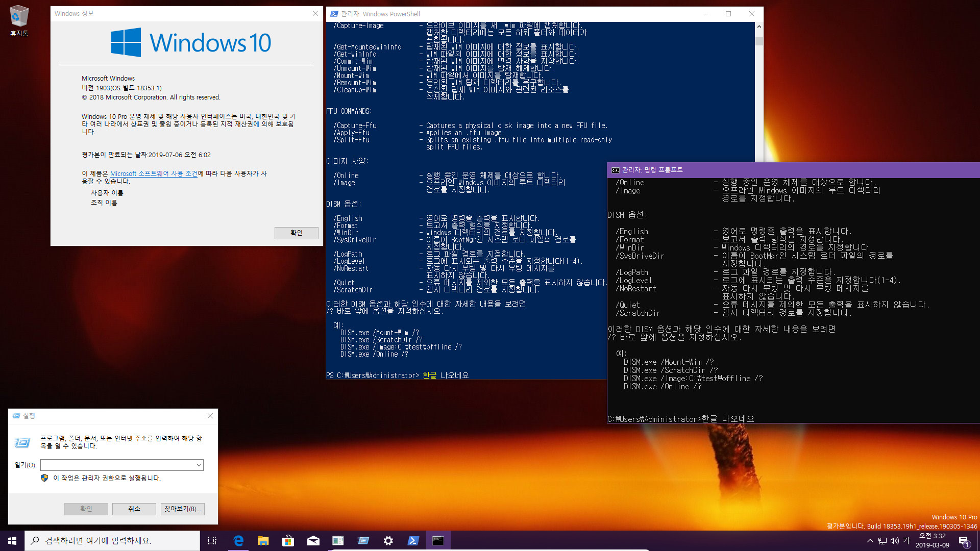Close the 실행 Run dialog
Image resolution: width=980 pixels, height=551 pixels.
210,416
